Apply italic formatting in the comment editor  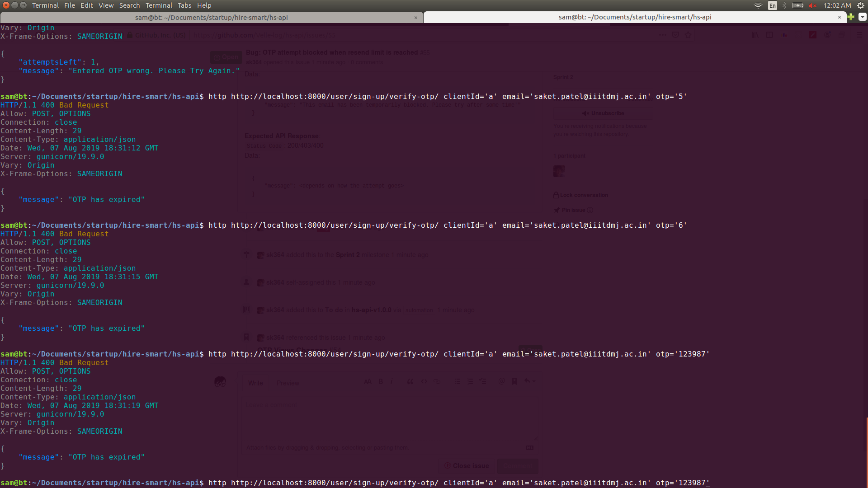pyautogui.click(x=392, y=381)
